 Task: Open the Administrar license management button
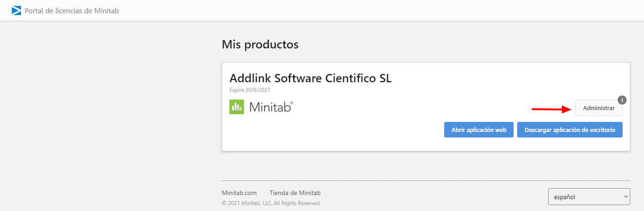[x=598, y=108]
